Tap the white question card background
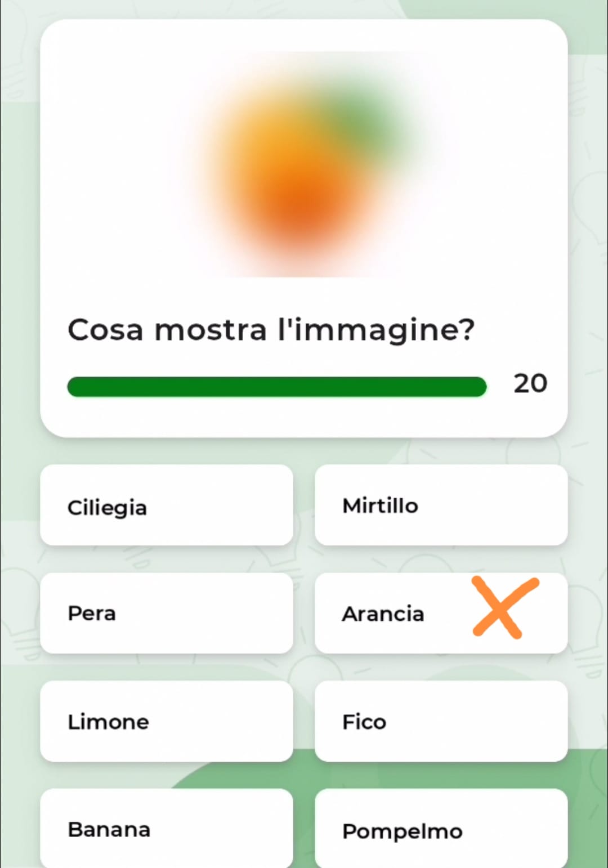 pos(304,228)
